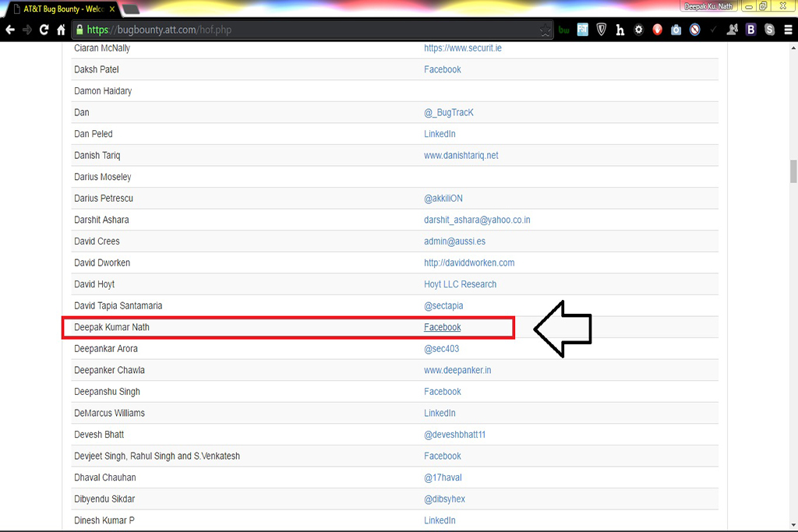Select the name 'Dibyendu Sikdar'
This screenshot has width=798, height=532.
point(104,499)
